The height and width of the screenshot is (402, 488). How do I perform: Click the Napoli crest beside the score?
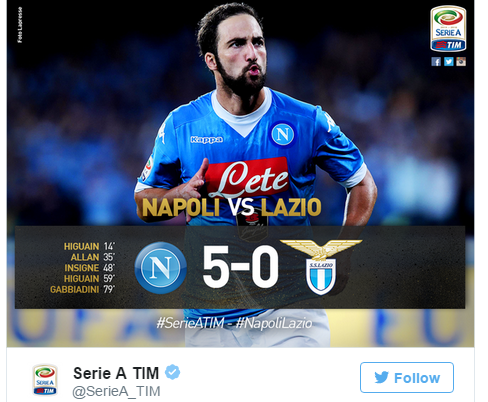pos(161,268)
